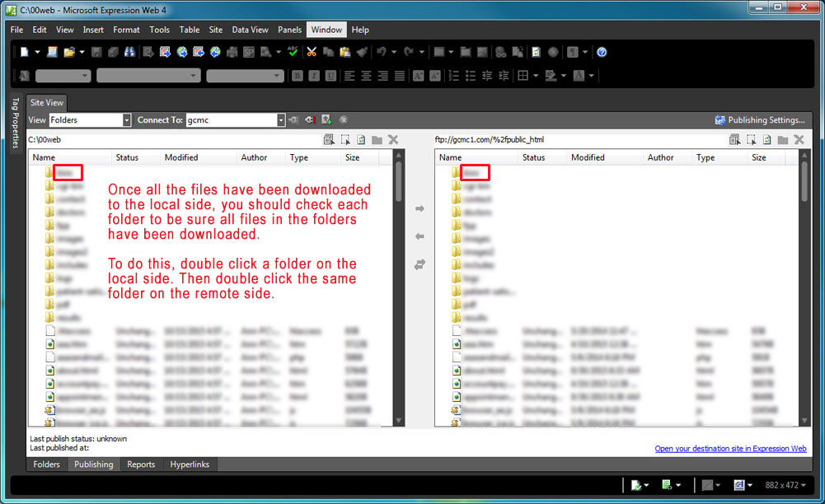Expand the highlight color dropdown arrow

pos(564,76)
